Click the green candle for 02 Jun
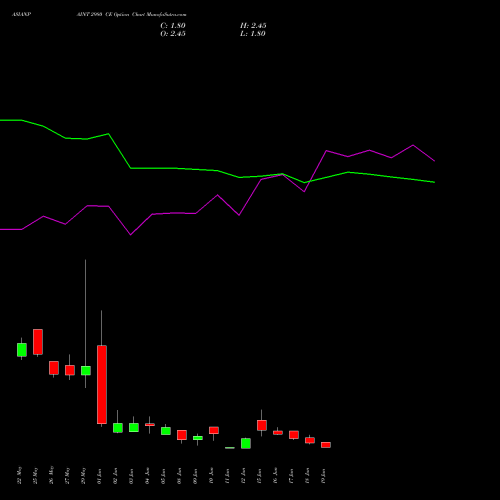The image size is (500, 500). click(118, 428)
